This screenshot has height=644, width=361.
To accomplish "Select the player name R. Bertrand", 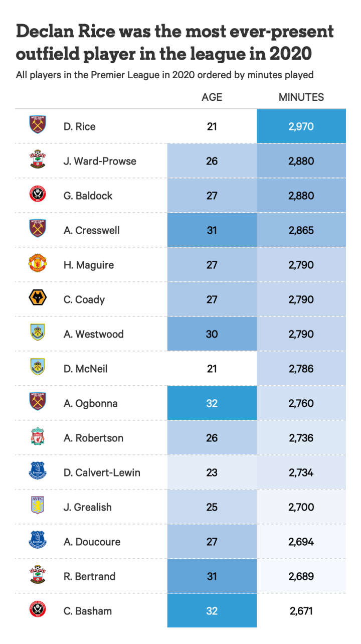I will pyautogui.click(x=89, y=576).
